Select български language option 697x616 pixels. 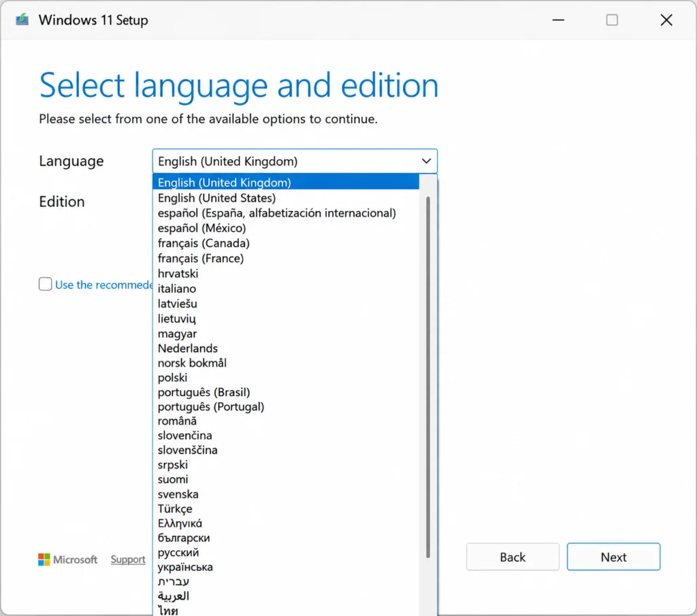click(x=286, y=538)
